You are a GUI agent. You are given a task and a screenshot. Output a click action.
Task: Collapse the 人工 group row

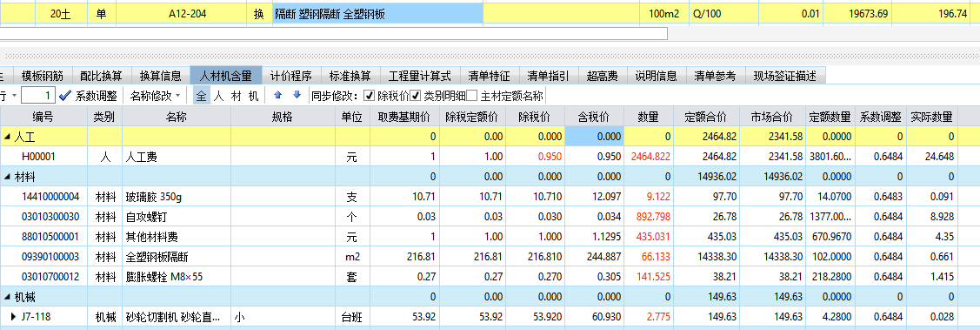[x=7, y=137]
